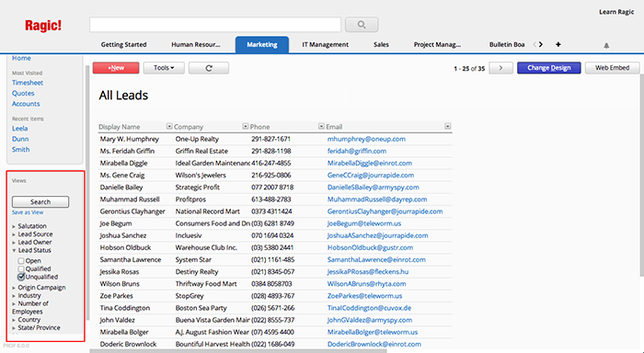
Task: Switch to Human Resources tab
Action: pyautogui.click(x=195, y=44)
